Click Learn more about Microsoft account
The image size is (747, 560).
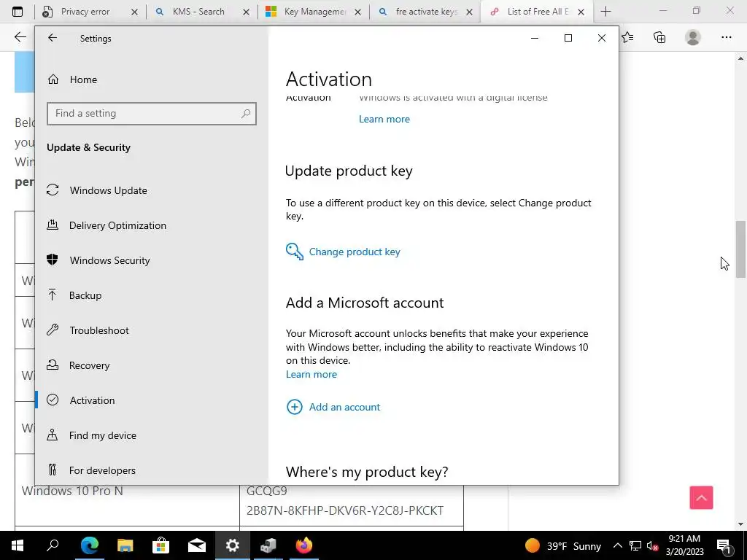311,374
